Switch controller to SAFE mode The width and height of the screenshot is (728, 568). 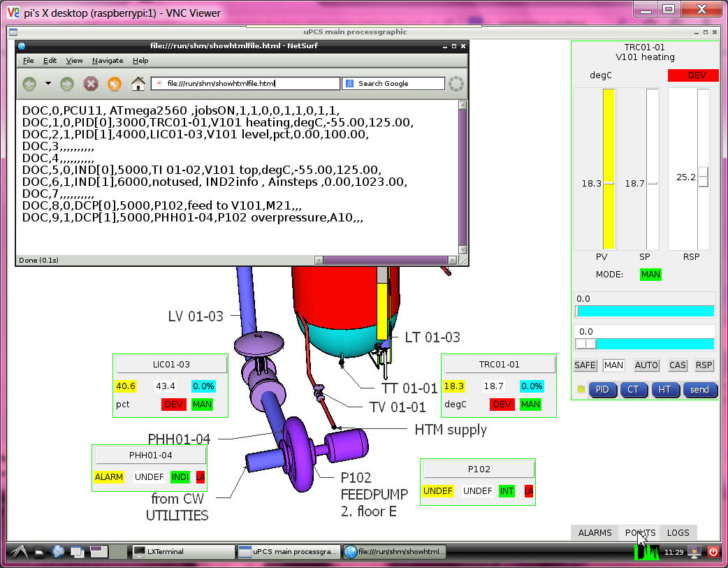tap(585, 365)
